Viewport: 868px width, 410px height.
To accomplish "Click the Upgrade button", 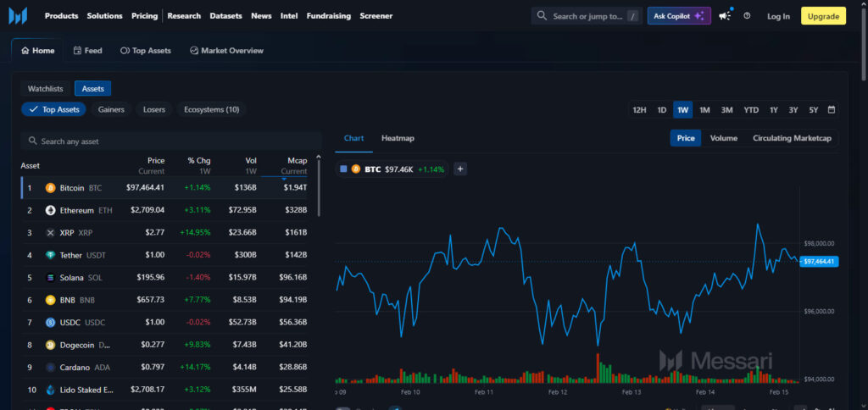I will (823, 16).
